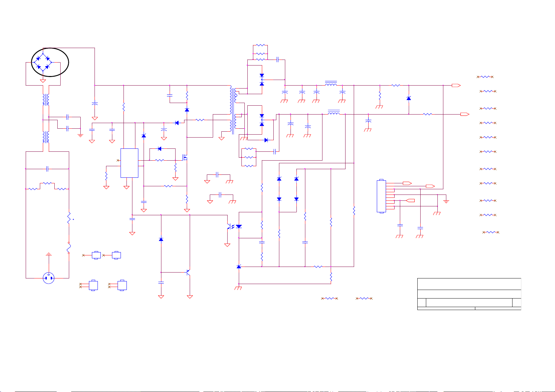Click the capacitor across the AC input lines
Viewport: 555px width, 392px height.
47,169
